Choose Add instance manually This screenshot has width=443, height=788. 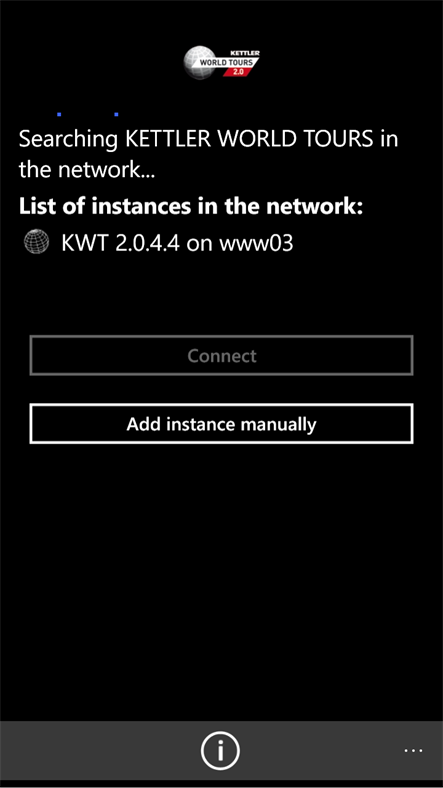[x=222, y=424]
